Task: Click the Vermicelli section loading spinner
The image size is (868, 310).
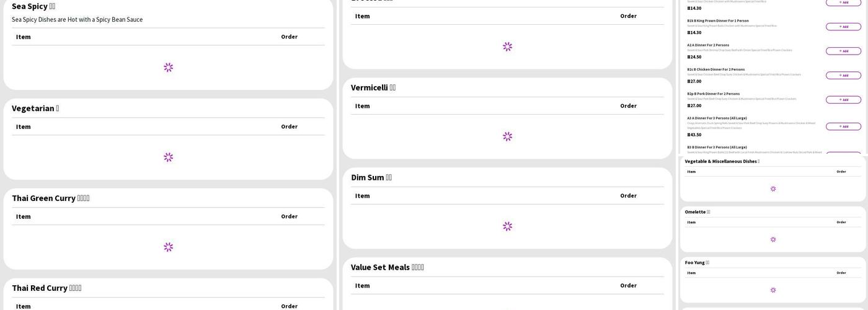Action: click(507, 136)
